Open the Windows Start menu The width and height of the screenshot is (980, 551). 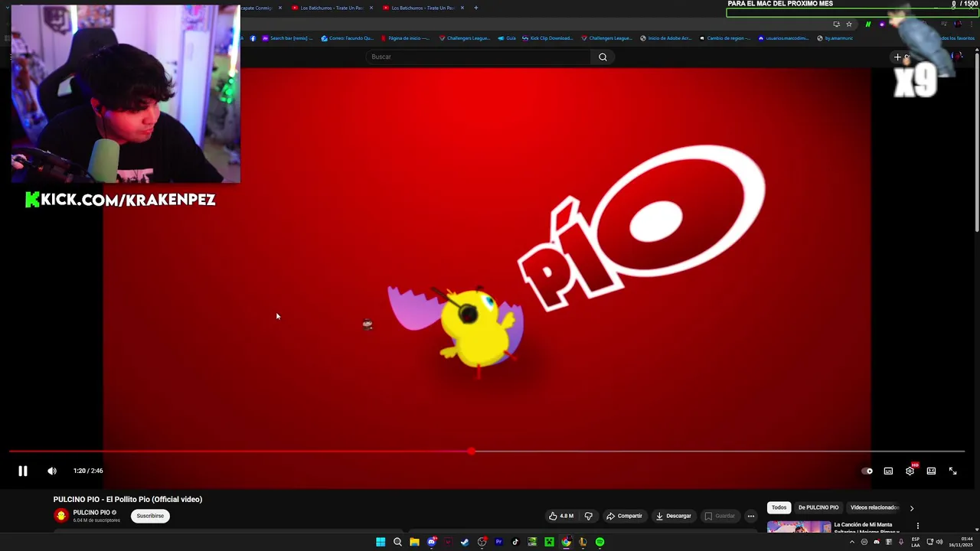pyautogui.click(x=381, y=542)
